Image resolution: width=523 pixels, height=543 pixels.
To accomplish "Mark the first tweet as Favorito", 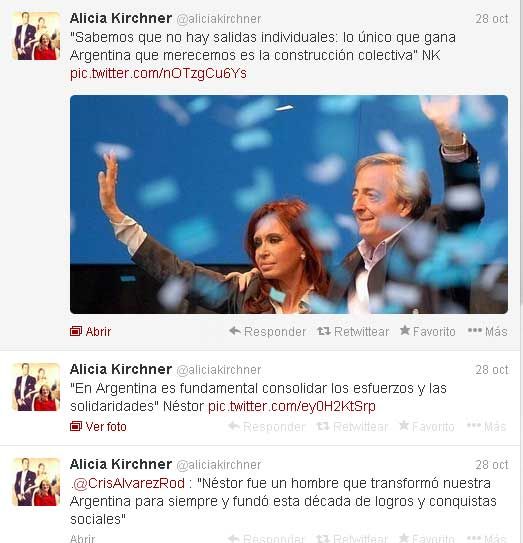I will 427,331.
